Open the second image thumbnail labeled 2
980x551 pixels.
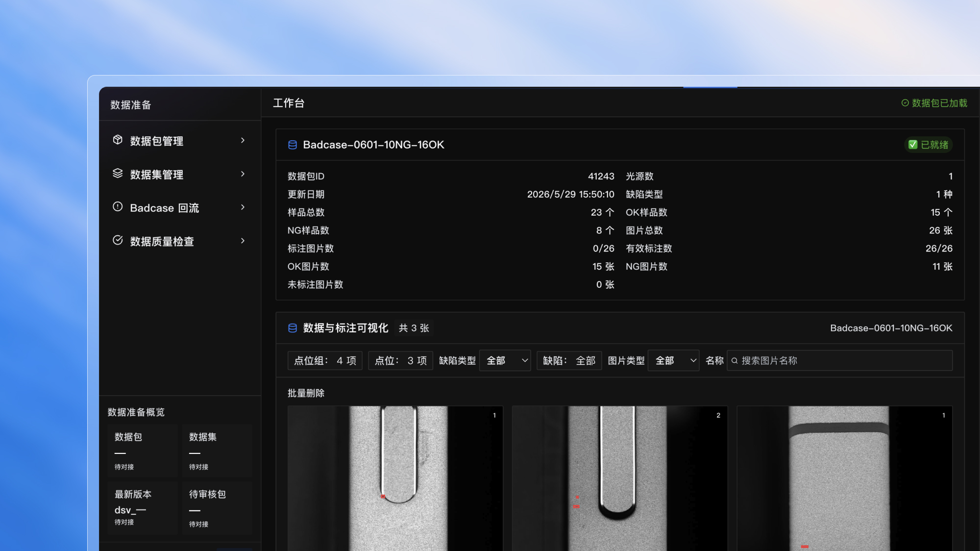click(x=619, y=478)
